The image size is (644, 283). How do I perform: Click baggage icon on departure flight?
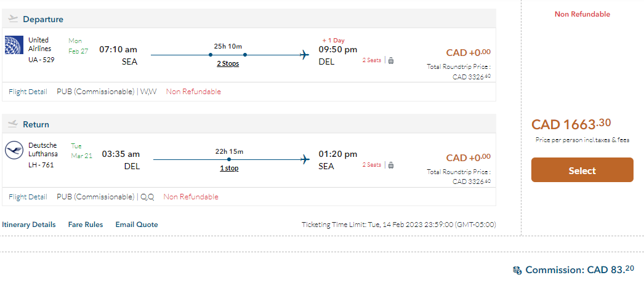pos(391,60)
